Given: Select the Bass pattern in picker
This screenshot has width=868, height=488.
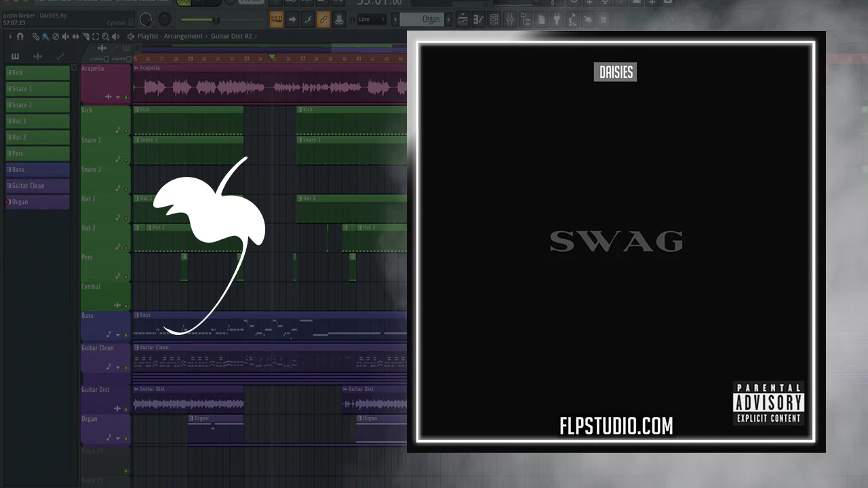Looking at the screenshot, I should pyautogui.click(x=38, y=169).
